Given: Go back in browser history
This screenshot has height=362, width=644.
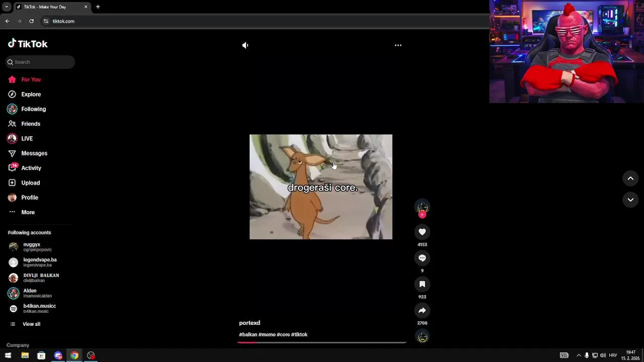Looking at the screenshot, I should (7, 21).
